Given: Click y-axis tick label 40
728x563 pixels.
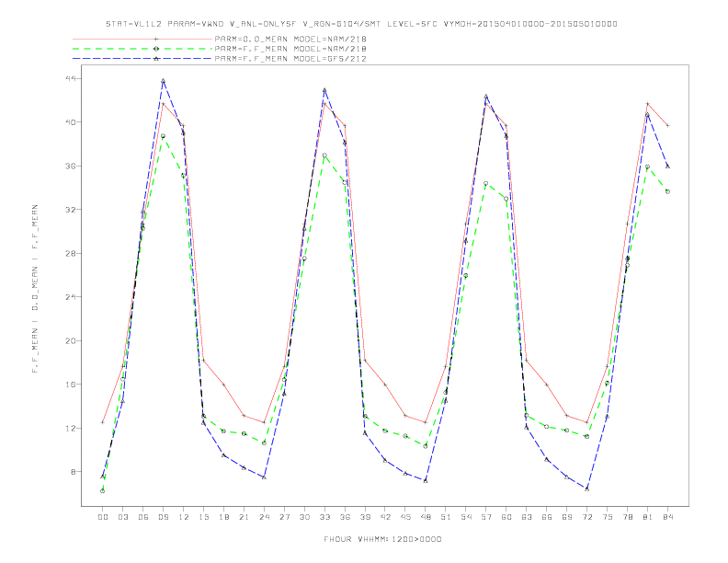Looking at the screenshot, I should pyautogui.click(x=72, y=122).
